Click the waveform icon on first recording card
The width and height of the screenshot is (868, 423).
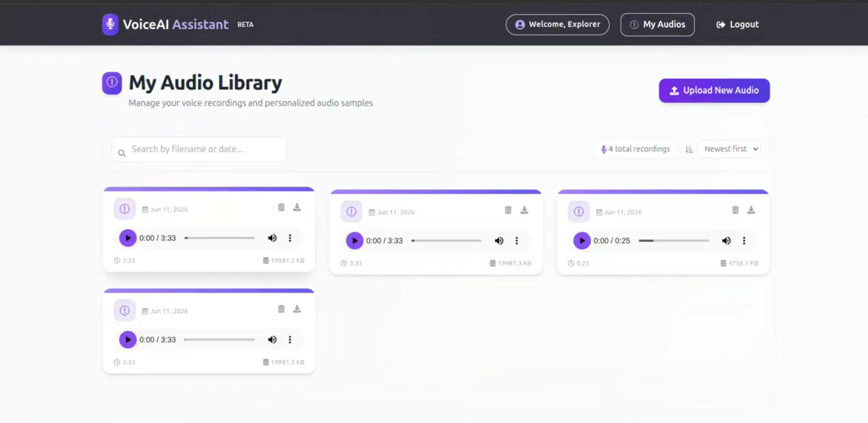125,209
